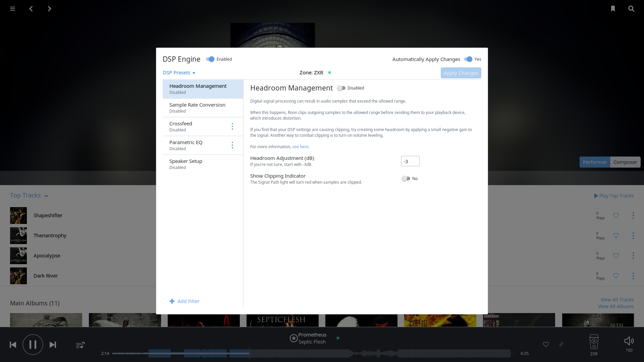Open the play queue icon
This screenshot has width=644, height=362.
(x=80, y=345)
